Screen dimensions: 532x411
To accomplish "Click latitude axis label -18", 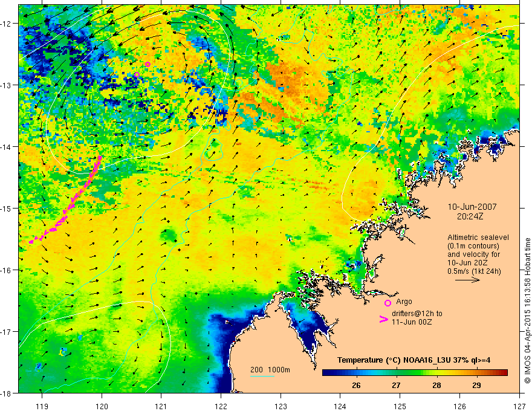I will [6, 393].
